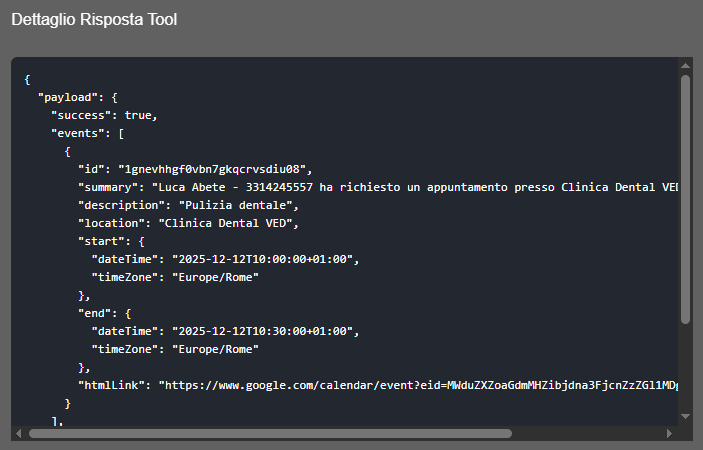This screenshot has width=703, height=450.
Task: Click the horizontal scrollbar thumb
Action: coord(270,434)
